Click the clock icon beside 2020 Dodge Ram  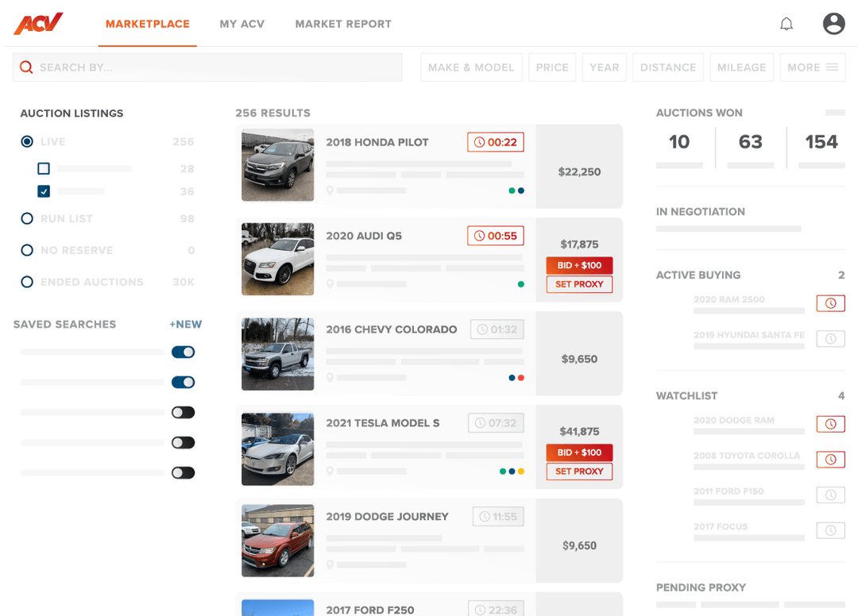pos(830,424)
